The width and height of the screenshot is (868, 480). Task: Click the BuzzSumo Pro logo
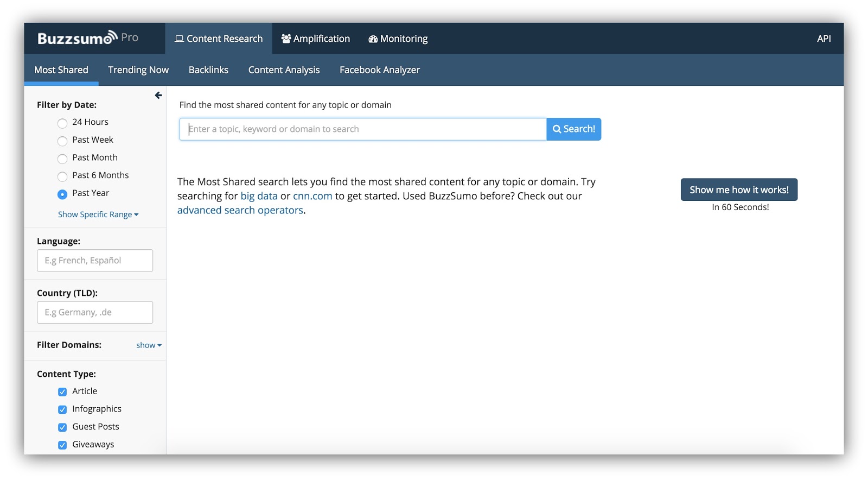tap(88, 38)
